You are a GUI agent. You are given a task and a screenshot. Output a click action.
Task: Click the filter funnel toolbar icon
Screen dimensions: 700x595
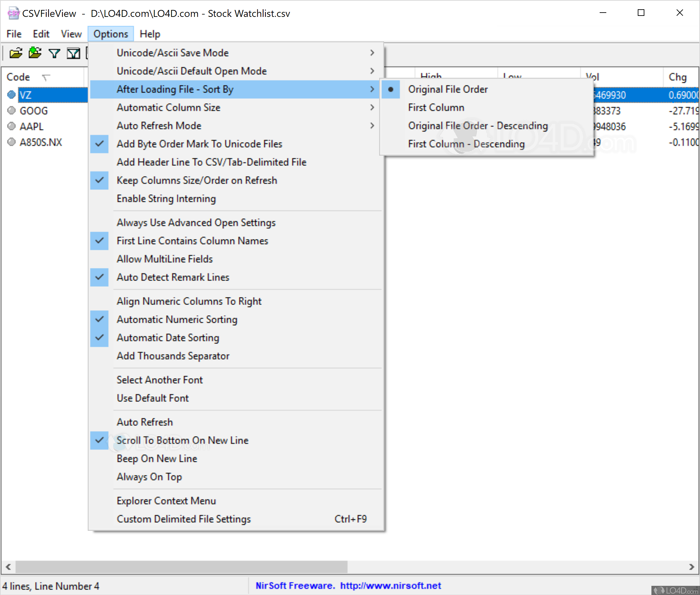click(x=54, y=53)
